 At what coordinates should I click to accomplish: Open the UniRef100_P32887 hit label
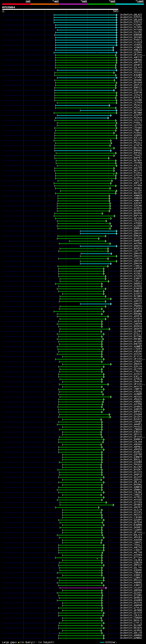(x=131, y=25)
